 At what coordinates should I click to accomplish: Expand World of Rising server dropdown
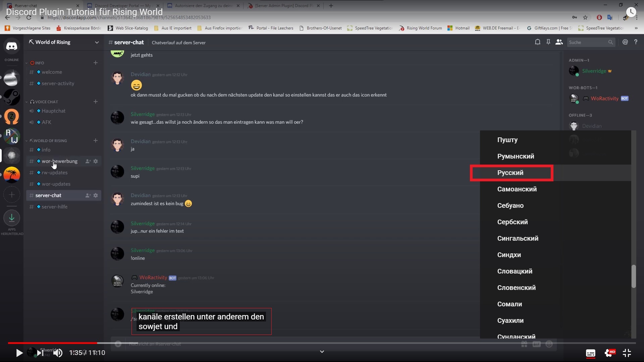tap(97, 42)
